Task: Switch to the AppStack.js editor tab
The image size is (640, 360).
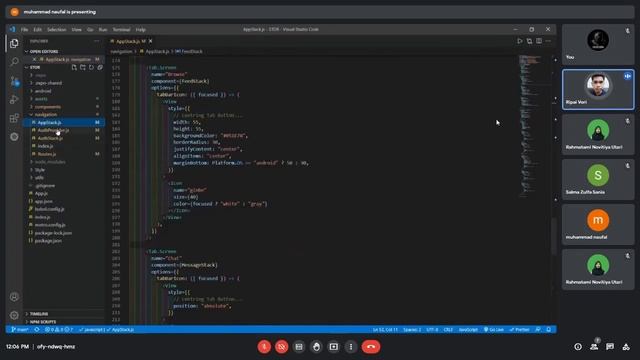Action: [129, 41]
